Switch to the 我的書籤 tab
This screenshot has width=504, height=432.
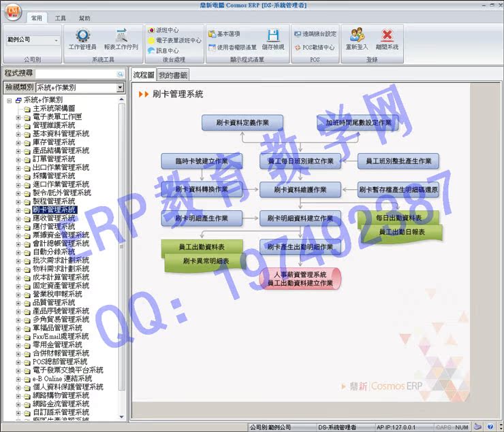pos(173,75)
